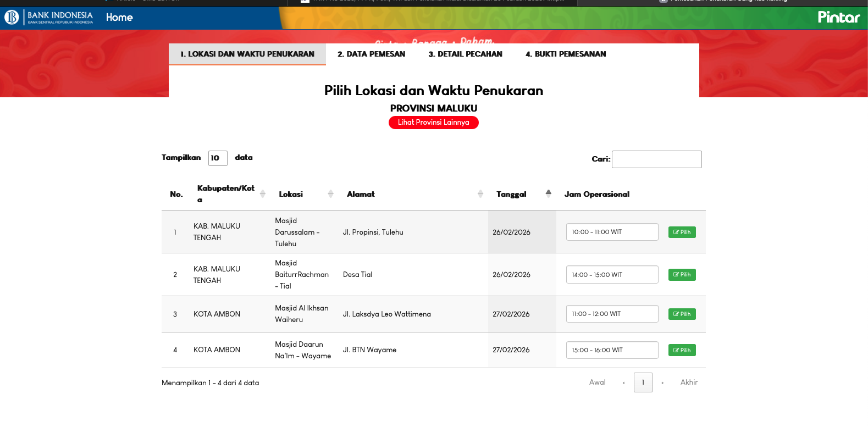The image size is (868, 427).
Task: Click KOTA AMBON in row 3
Action: (x=217, y=314)
